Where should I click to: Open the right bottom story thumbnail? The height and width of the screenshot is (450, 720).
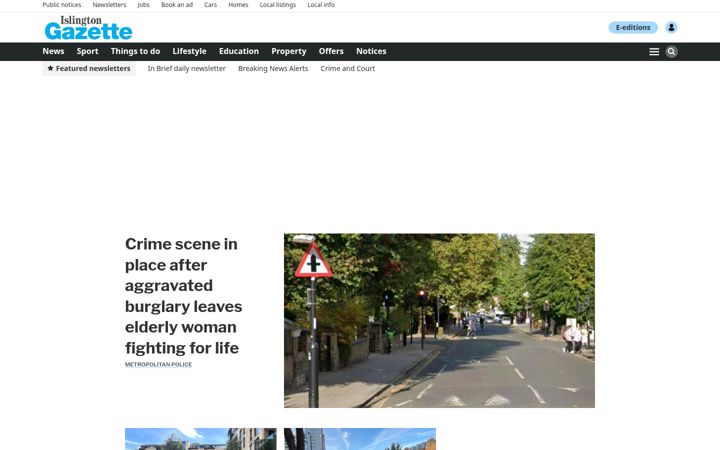tap(360, 439)
